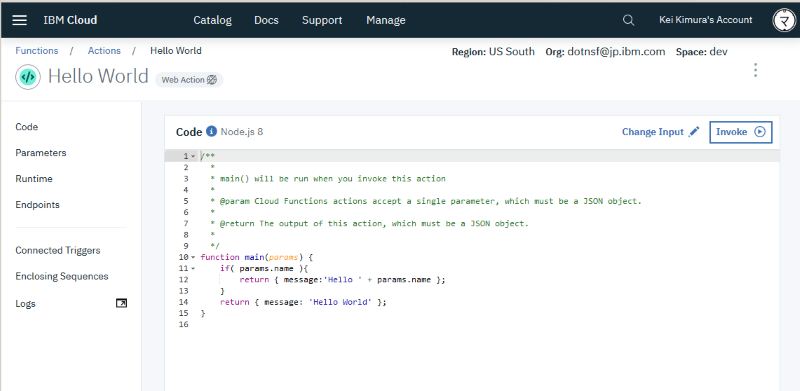Collapse the comment fold arrow on line 1
The image size is (800, 391).
[193, 156]
